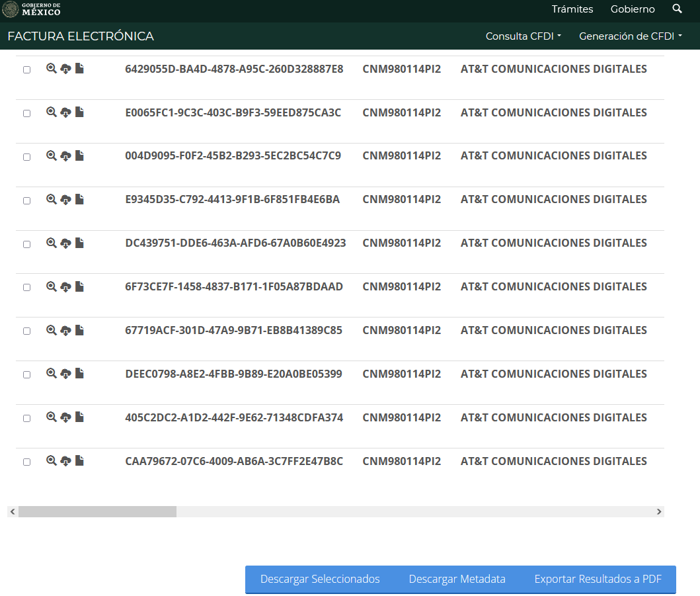Open the site search magnifier in header
The image size is (700, 596).
[x=677, y=9]
